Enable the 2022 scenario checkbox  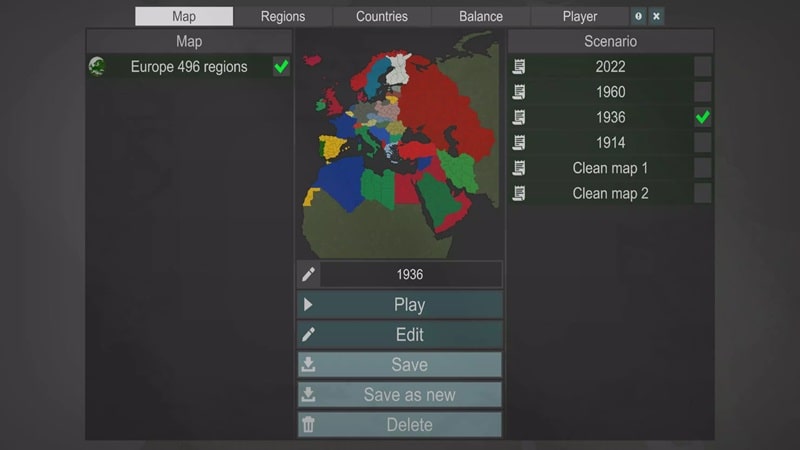(703, 67)
